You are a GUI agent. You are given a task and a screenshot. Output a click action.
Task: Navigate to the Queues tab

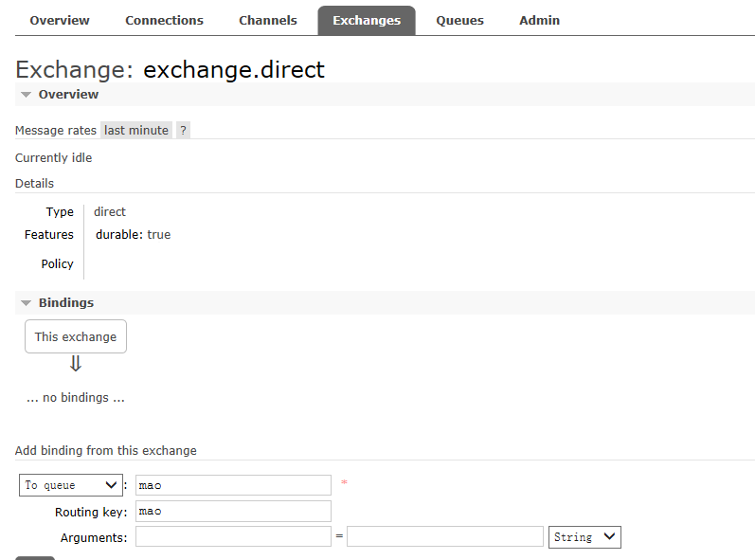coord(459,21)
